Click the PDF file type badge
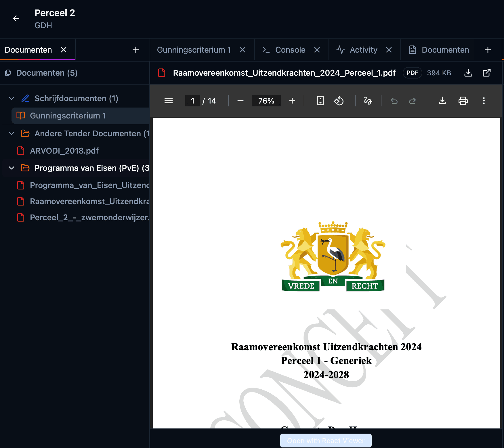 [x=412, y=73]
